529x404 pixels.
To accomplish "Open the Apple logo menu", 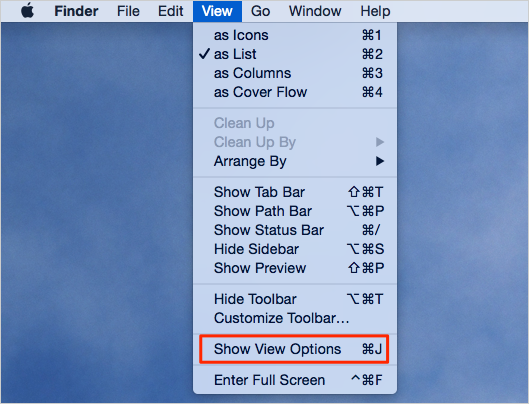I will [28, 11].
